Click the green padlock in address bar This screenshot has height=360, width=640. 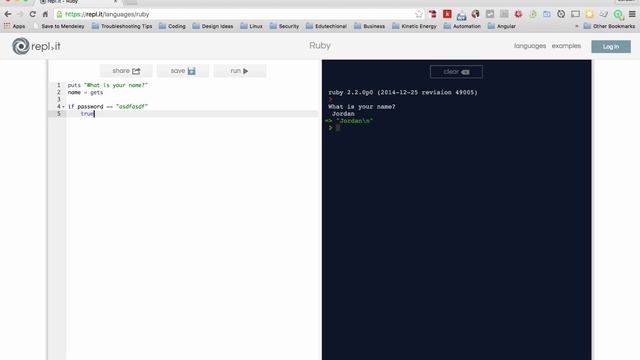[x=60, y=14]
